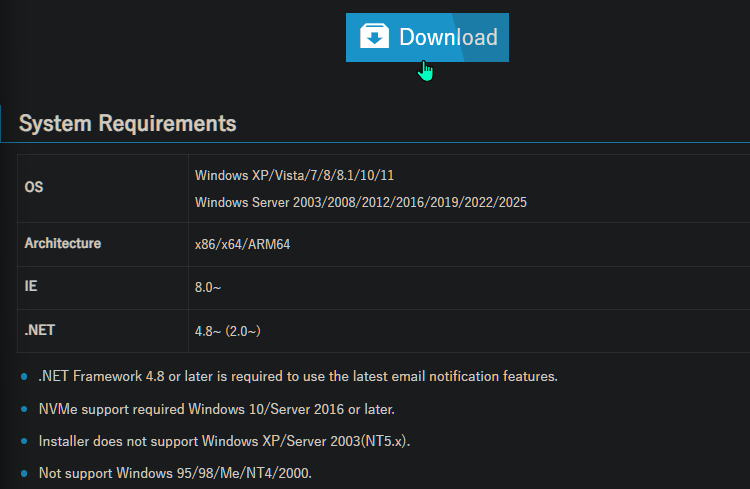Select the .NET row label
750x489 pixels.
(x=41, y=330)
